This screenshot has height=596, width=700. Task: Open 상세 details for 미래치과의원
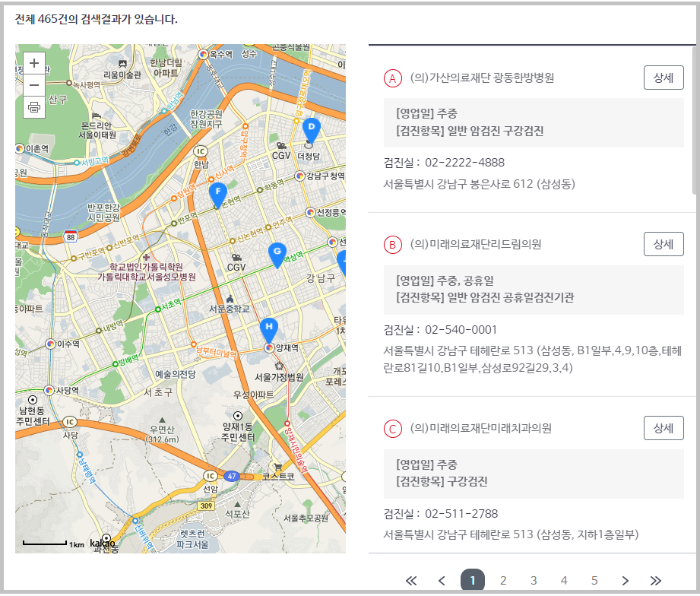tap(663, 427)
